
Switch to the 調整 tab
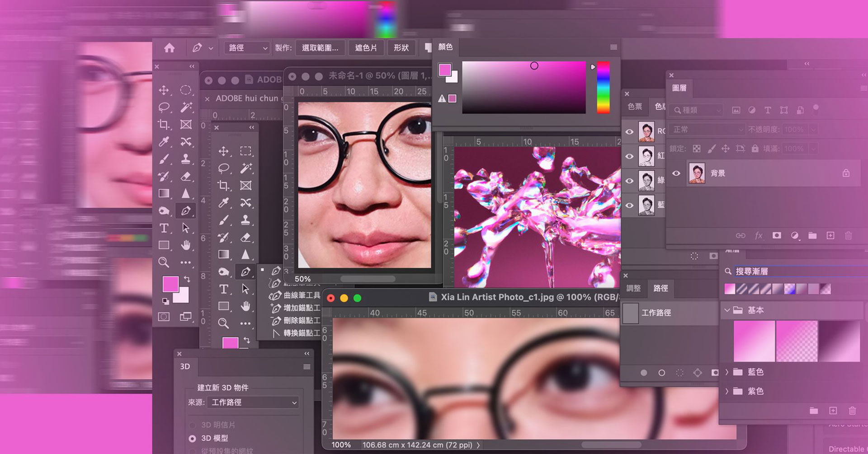(634, 288)
